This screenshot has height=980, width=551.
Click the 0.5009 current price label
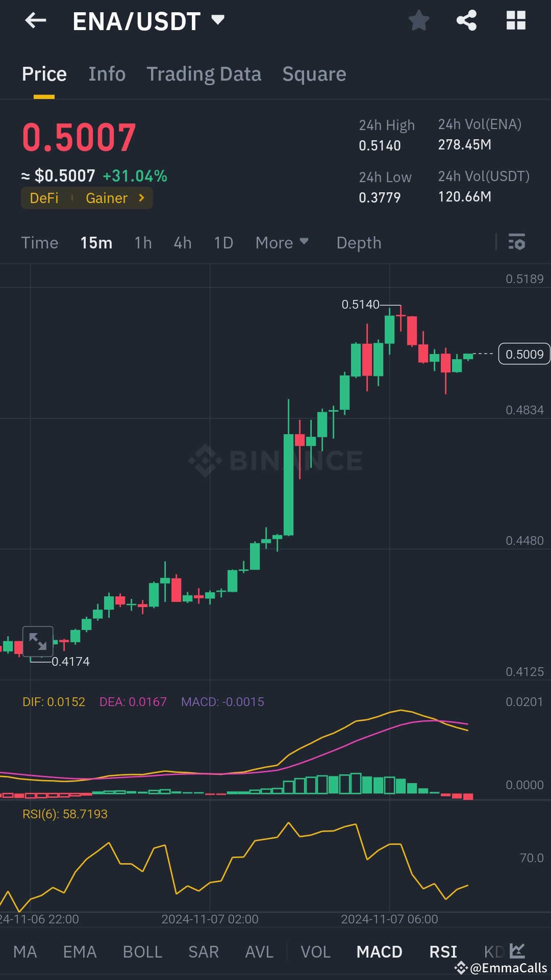click(524, 354)
